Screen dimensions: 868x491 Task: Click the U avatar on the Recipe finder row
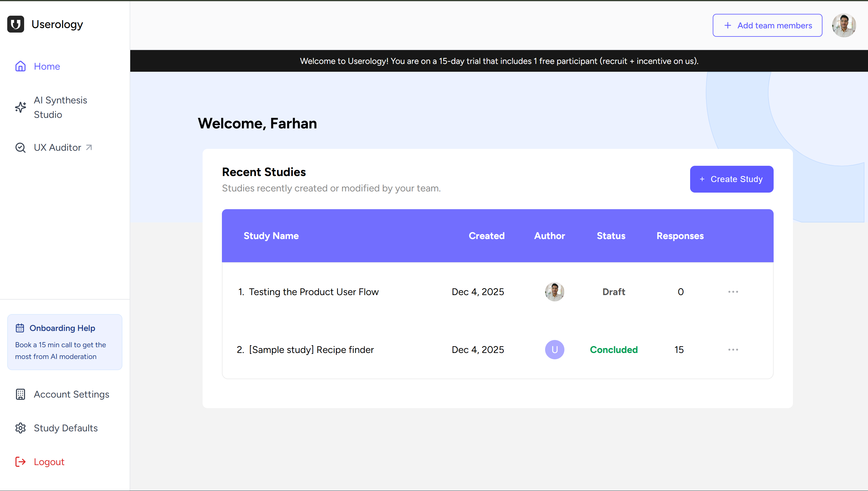[x=554, y=349]
